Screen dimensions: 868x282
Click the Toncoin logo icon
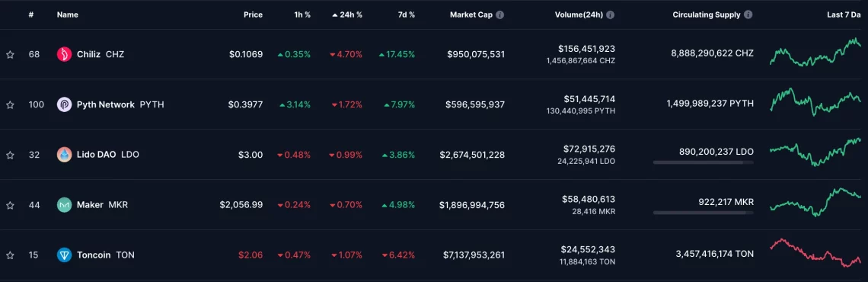(x=64, y=255)
